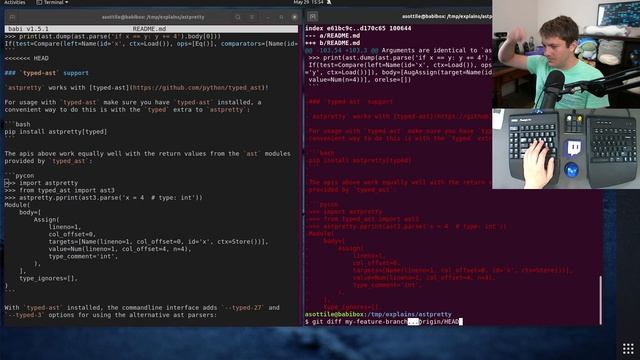Image resolution: width=640 pixels, height=360 pixels.
Task: Click the '### `typed-ast` support' heading
Action: (x=47, y=73)
